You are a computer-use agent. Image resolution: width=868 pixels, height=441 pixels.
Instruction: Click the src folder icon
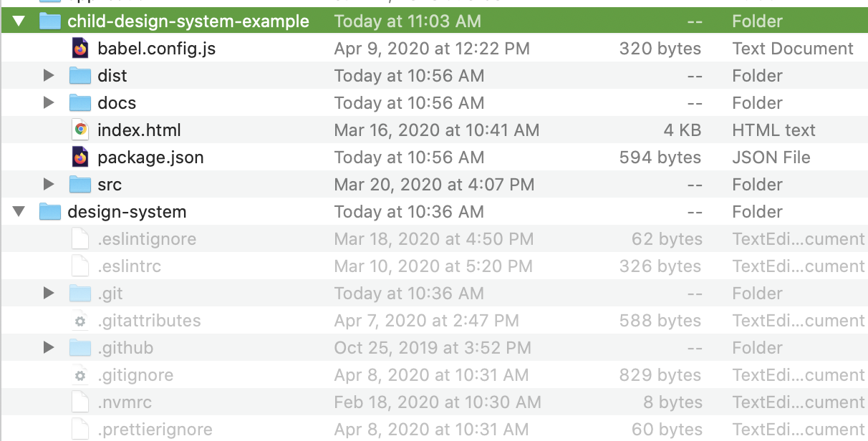click(80, 185)
